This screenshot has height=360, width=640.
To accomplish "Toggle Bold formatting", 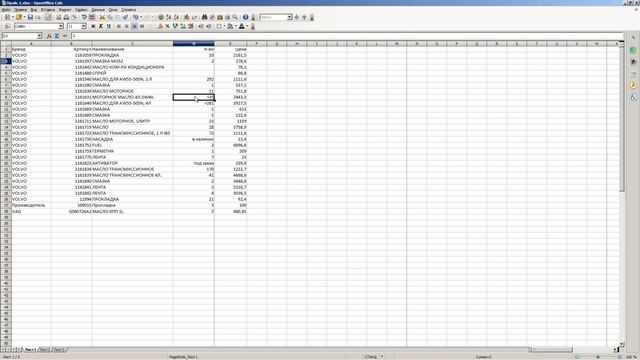I will pos(93,26).
